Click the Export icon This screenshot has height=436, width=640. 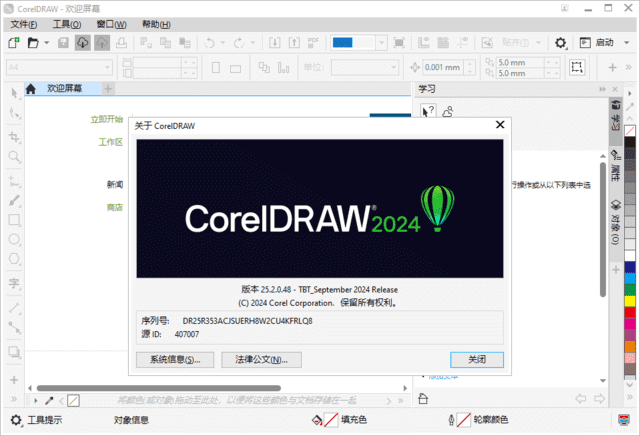[294, 42]
